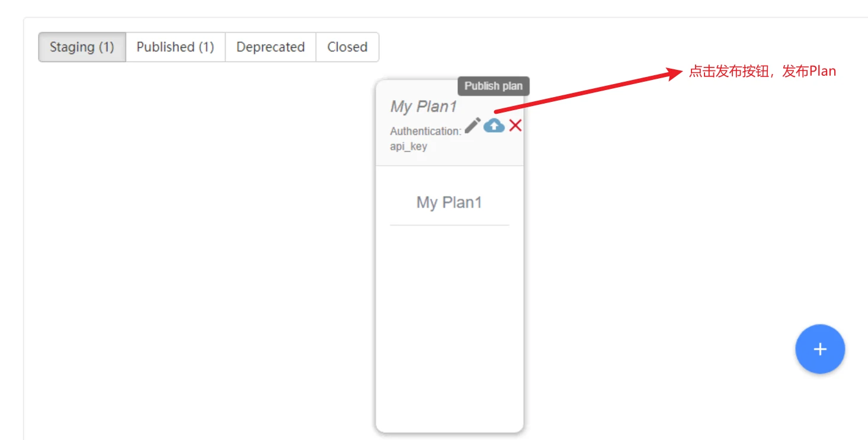Click the Publish plan tooltip
The height and width of the screenshot is (440, 868).
(x=494, y=86)
